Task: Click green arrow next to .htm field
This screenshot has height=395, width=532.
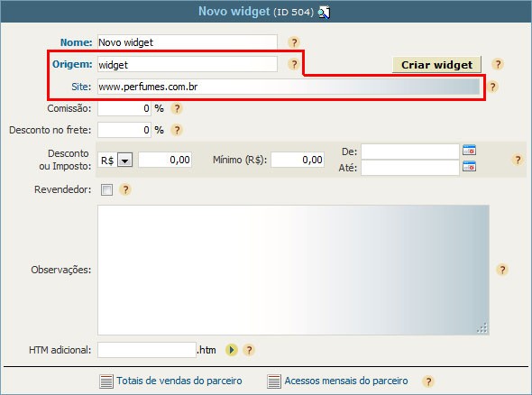Action: [x=232, y=350]
